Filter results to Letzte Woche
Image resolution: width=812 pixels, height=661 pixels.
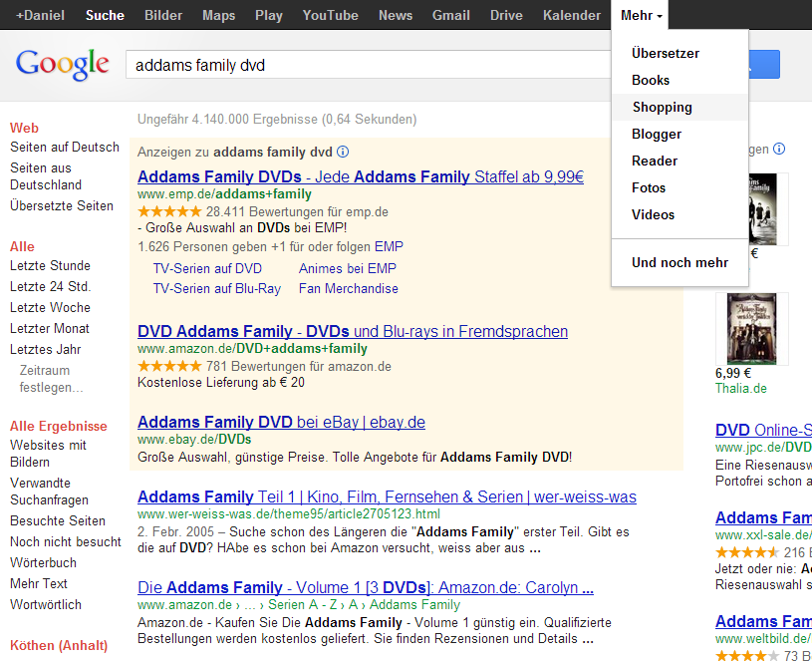pyautogui.click(x=50, y=308)
